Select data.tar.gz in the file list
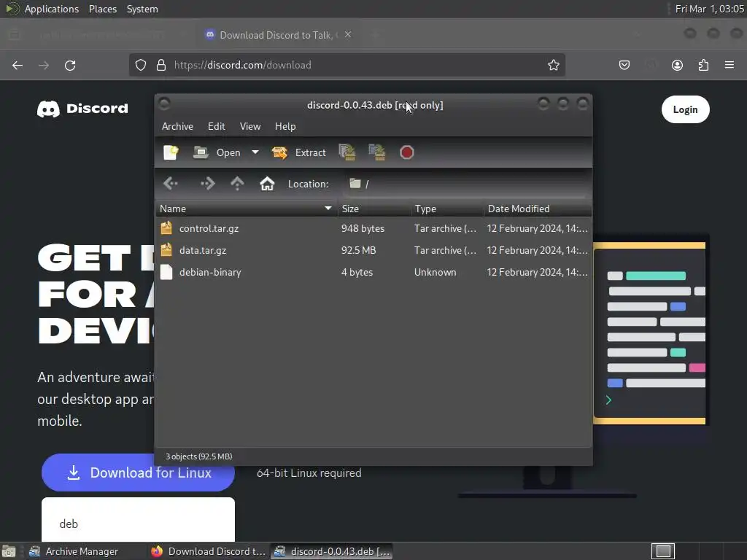The height and width of the screenshot is (560, 747). 373,251
